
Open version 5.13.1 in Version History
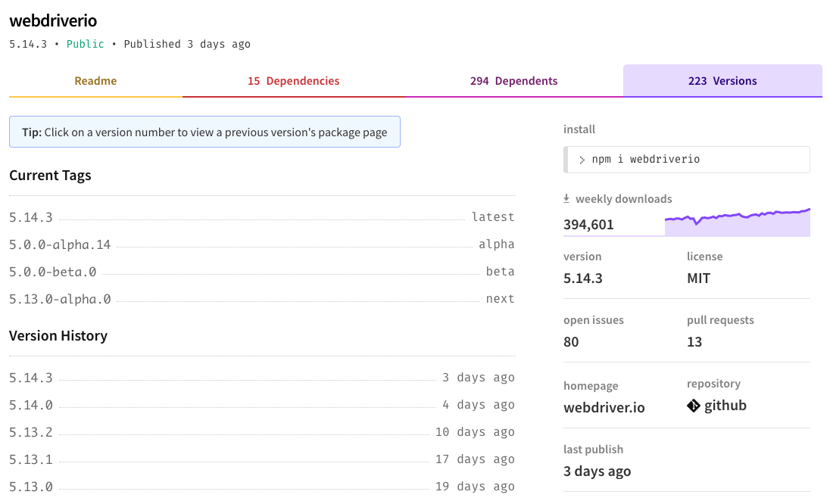[31, 459]
